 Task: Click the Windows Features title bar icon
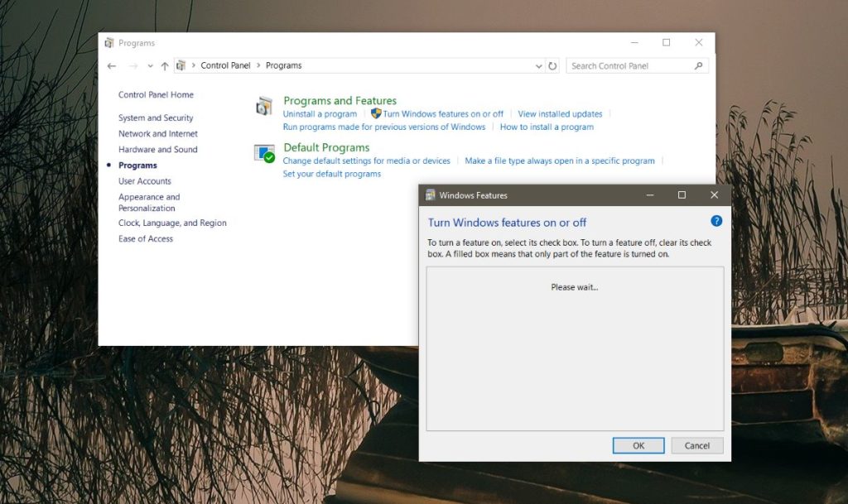pyautogui.click(x=430, y=194)
